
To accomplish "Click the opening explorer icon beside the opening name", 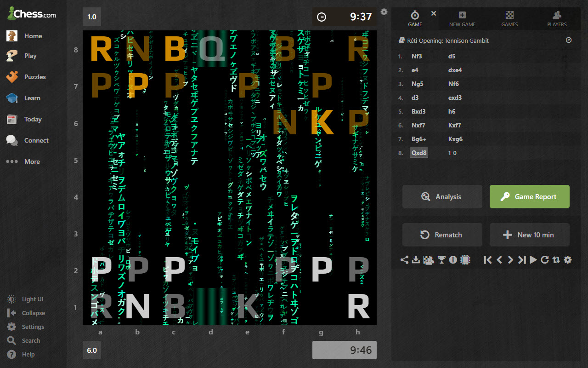I will point(569,40).
